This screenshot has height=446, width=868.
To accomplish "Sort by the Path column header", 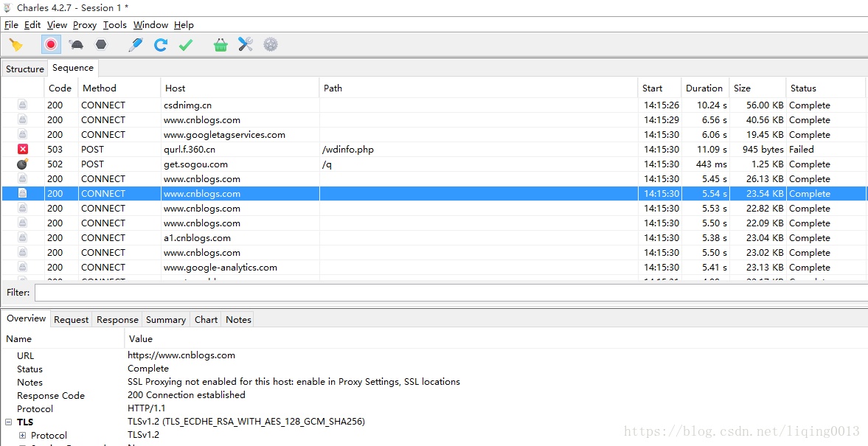I will click(479, 88).
